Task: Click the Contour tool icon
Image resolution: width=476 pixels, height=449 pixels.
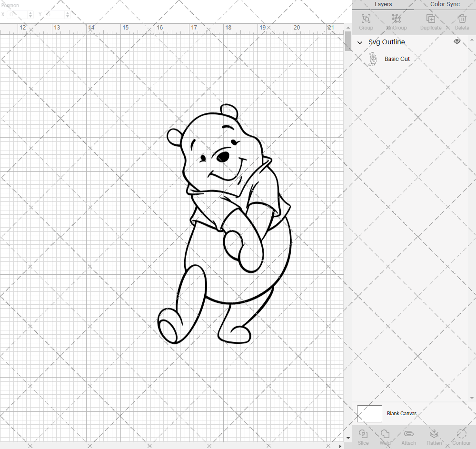Action: 461,434
